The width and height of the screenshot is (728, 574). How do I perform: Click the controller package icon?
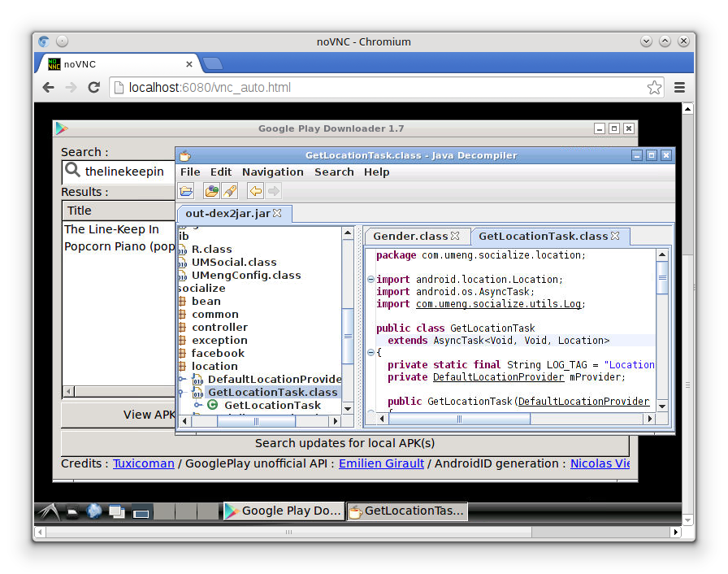(183, 328)
